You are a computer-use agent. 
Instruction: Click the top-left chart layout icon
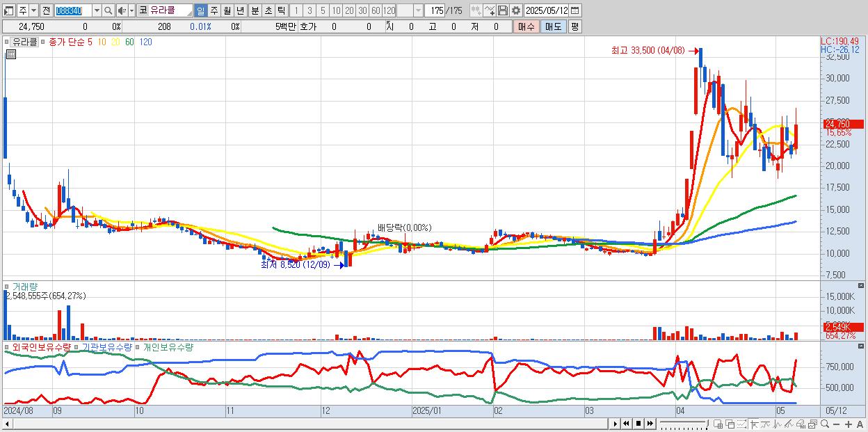click(8, 10)
